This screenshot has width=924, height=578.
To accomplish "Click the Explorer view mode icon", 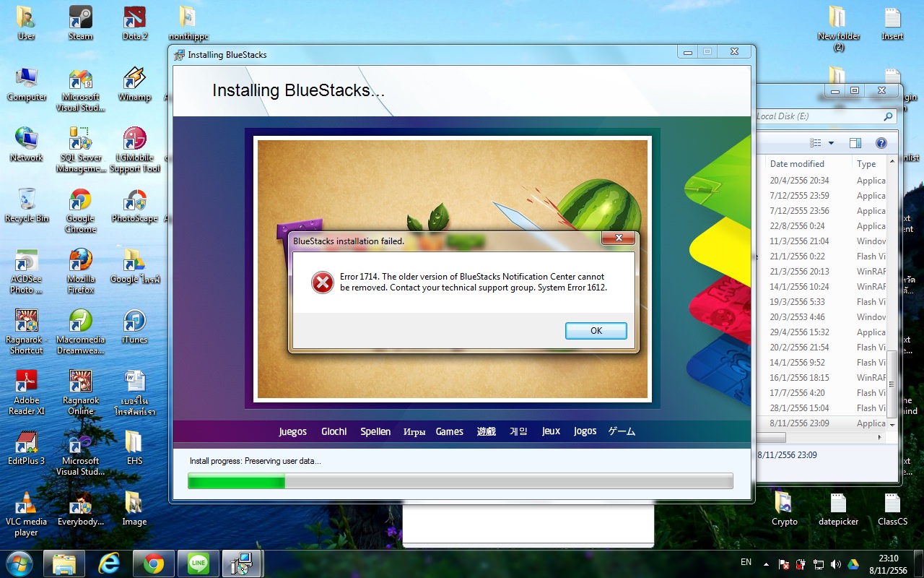I will tap(816, 143).
